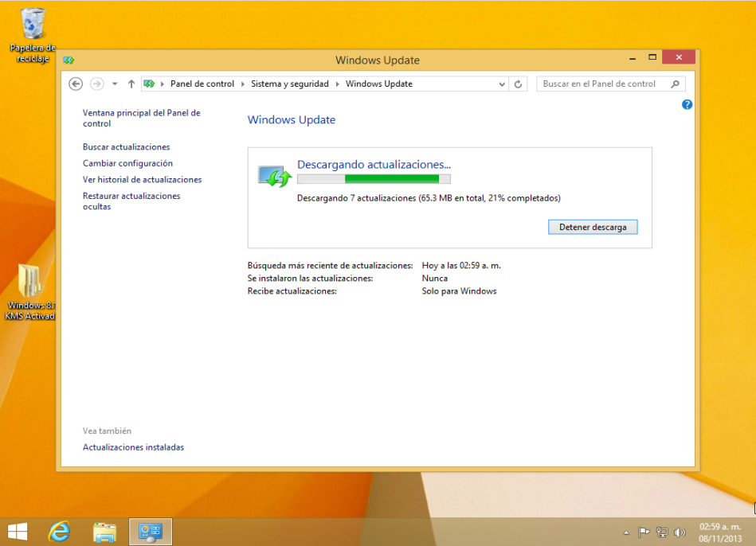Click the Detener descarga button

593,227
